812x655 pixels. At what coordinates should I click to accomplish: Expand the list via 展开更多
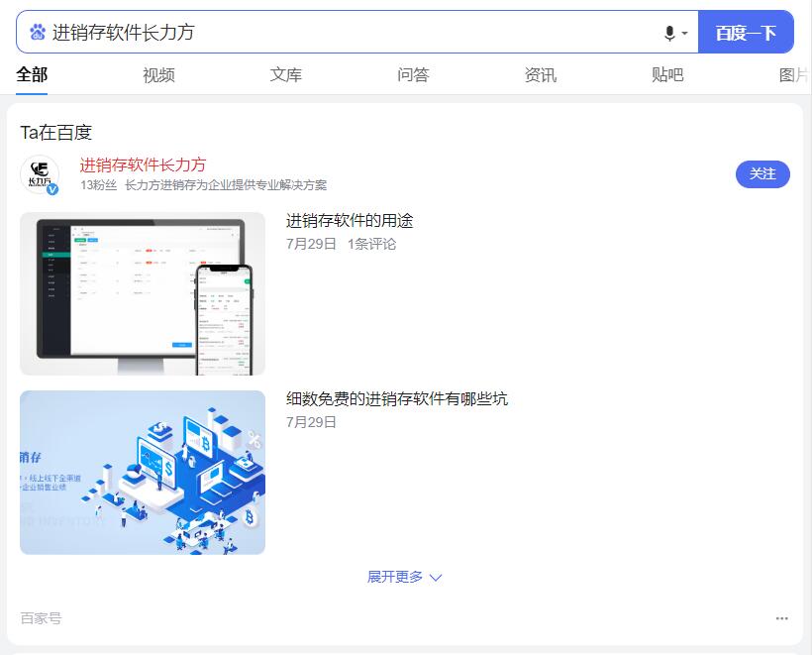(404, 577)
